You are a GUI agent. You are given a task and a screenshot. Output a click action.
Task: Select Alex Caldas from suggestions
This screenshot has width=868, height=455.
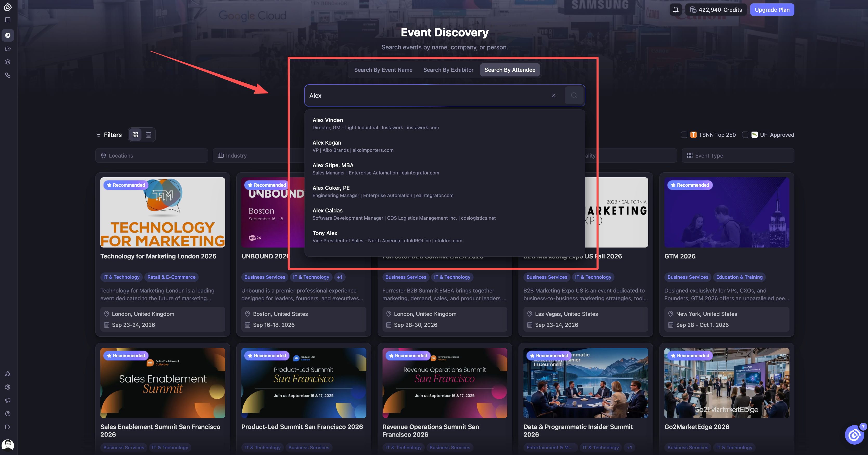(x=445, y=214)
